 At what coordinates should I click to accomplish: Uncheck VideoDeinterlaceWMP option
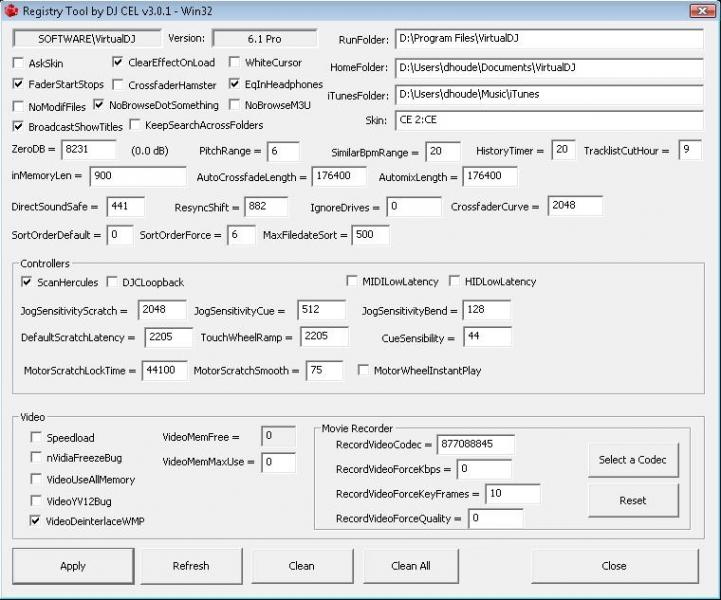pos(35,520)
